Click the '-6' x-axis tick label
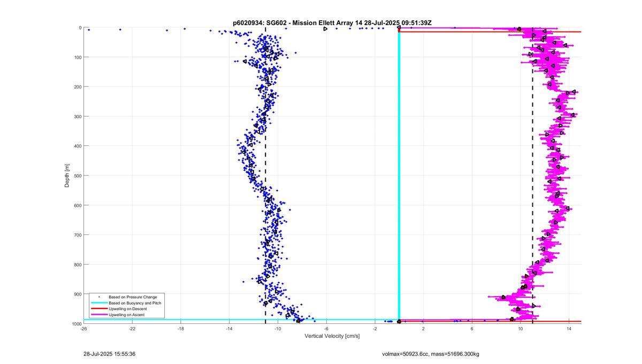 (326, 329)
